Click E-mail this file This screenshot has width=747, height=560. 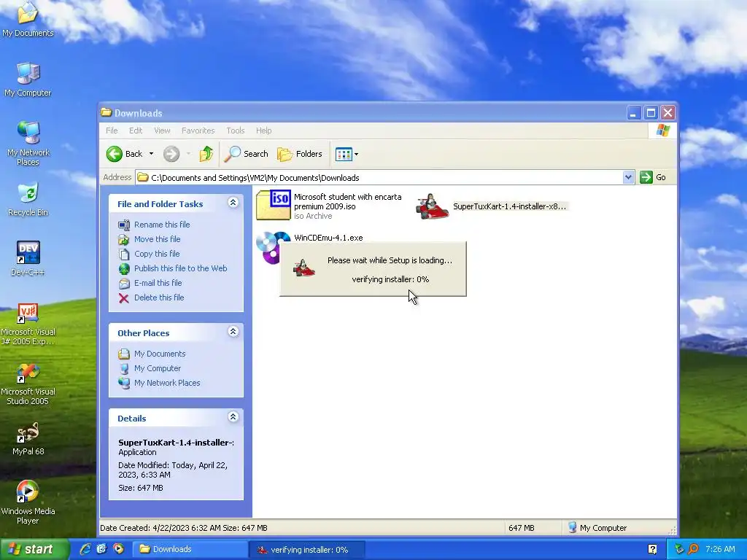[150, 283]
